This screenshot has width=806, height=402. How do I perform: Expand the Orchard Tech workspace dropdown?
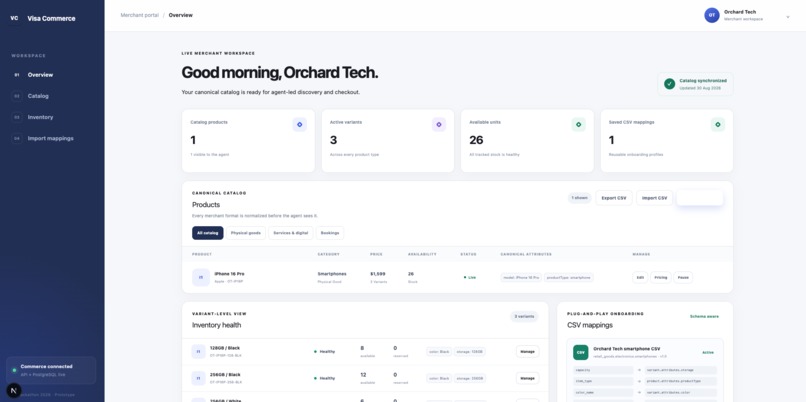click(787, 17)
